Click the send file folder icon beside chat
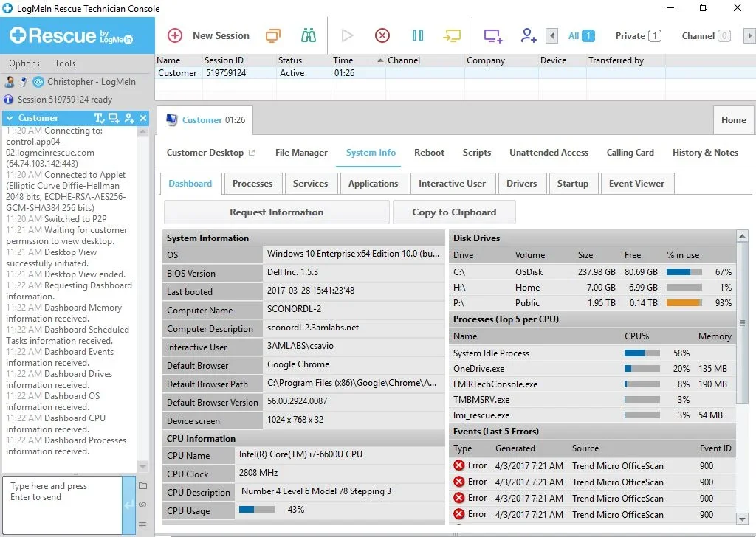 142,486
